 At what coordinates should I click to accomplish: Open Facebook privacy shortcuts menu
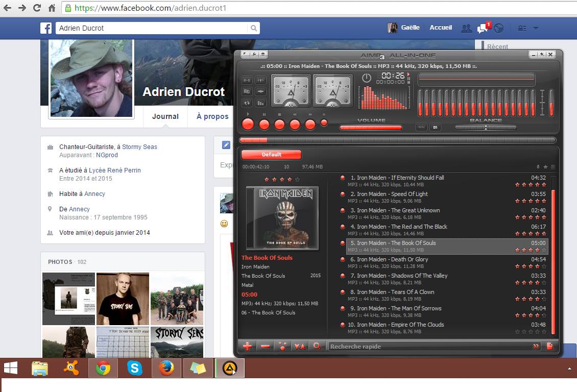click(522, 28)
